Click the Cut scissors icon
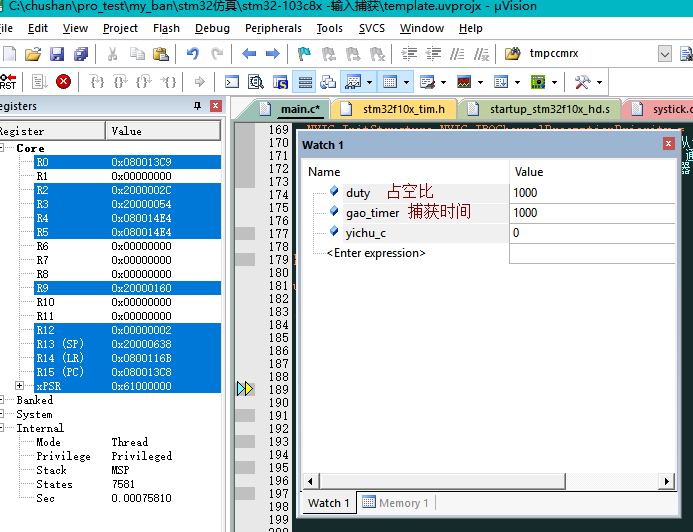The image size is (693, 532). pyautogui.click(x=112, y=54)
